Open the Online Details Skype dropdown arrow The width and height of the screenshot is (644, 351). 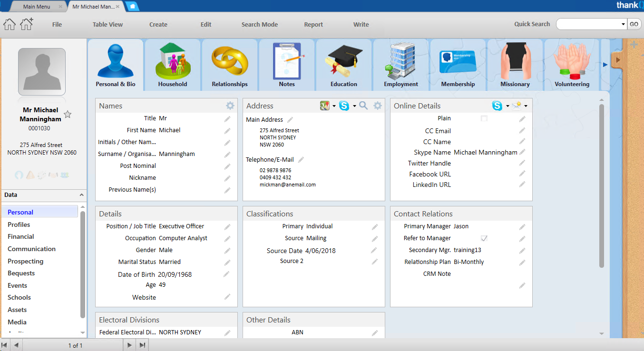point(507,106)
